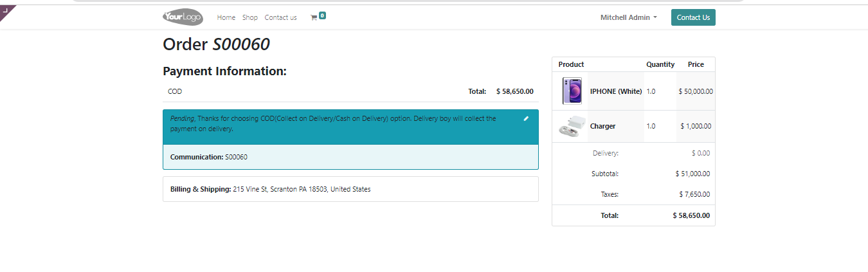This screenshot has height=272, width=868.
Task: Click the Communication S00060 reference line
Action: coord(209,157)
